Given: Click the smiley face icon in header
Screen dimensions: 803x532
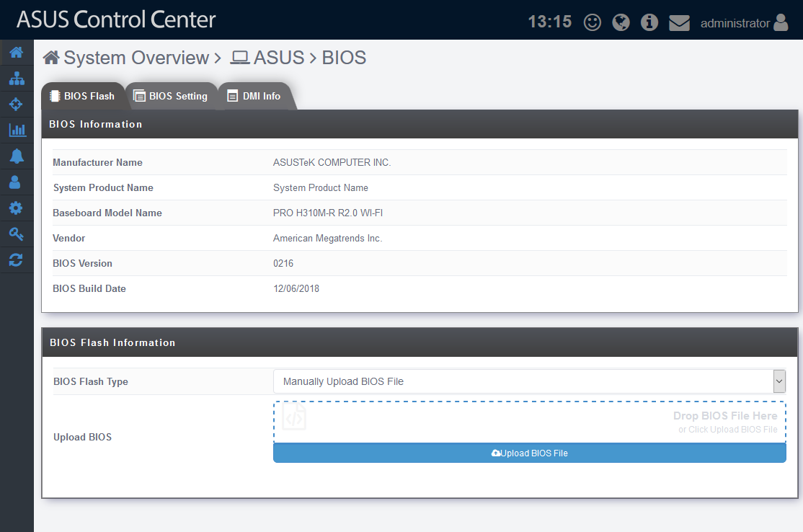Looking at the screenshot, I should [x=593, y=22].
